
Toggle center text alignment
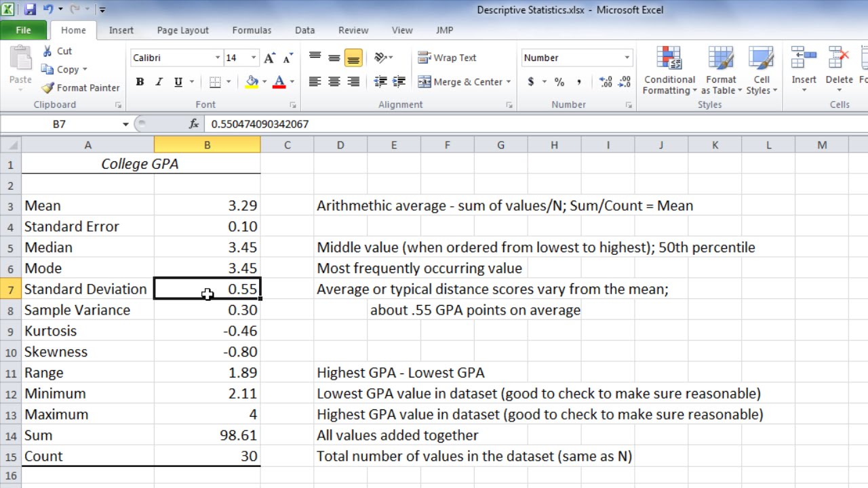[334, 82]
